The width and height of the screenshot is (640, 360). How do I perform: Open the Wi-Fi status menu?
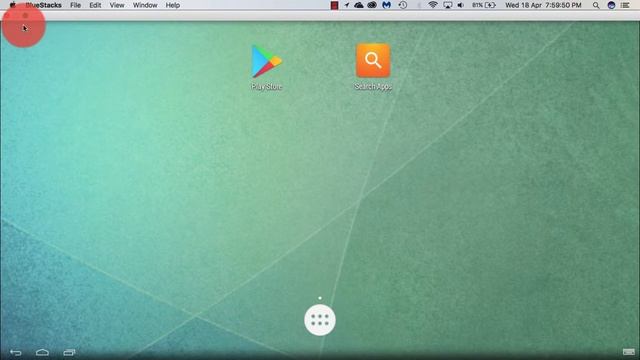pos(433,5)
